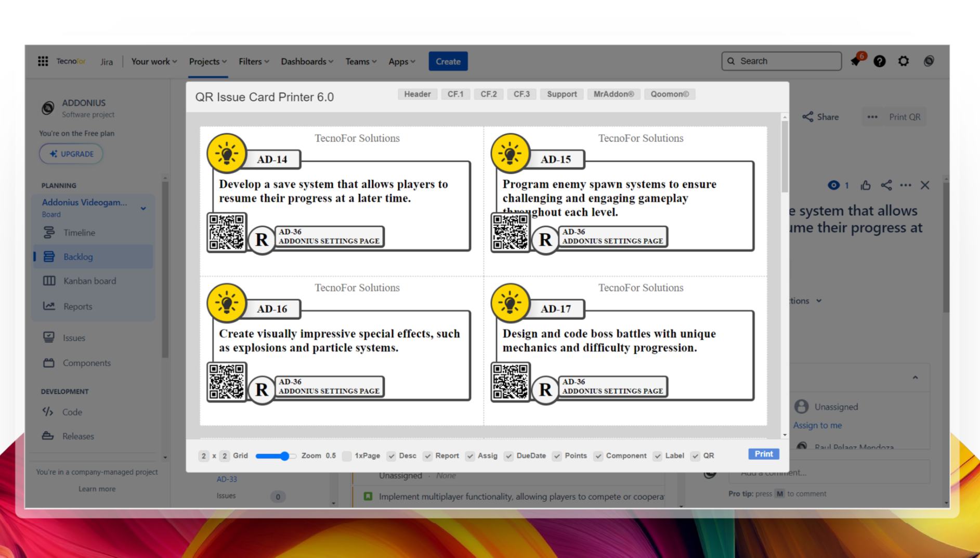Open the settings gear icon
Viewport: 980px width, 558px height.
[x=904, y=61]
